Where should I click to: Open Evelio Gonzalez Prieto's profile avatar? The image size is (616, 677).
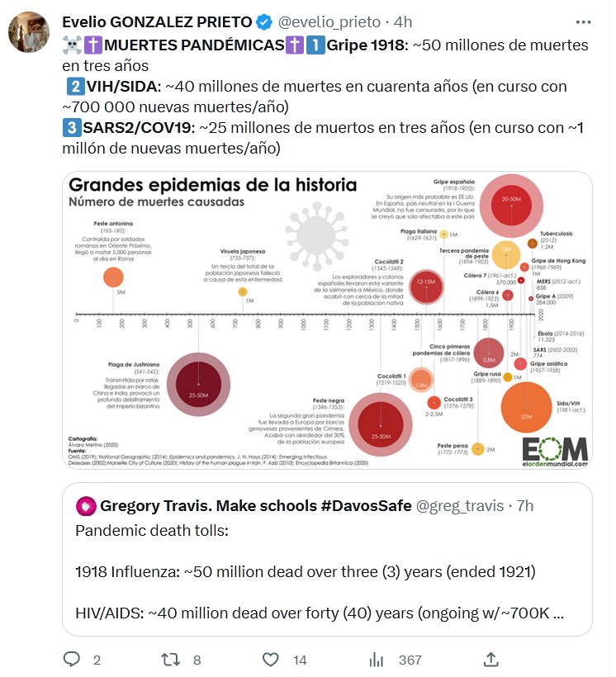pyautogui.click(x=29, y=33)
